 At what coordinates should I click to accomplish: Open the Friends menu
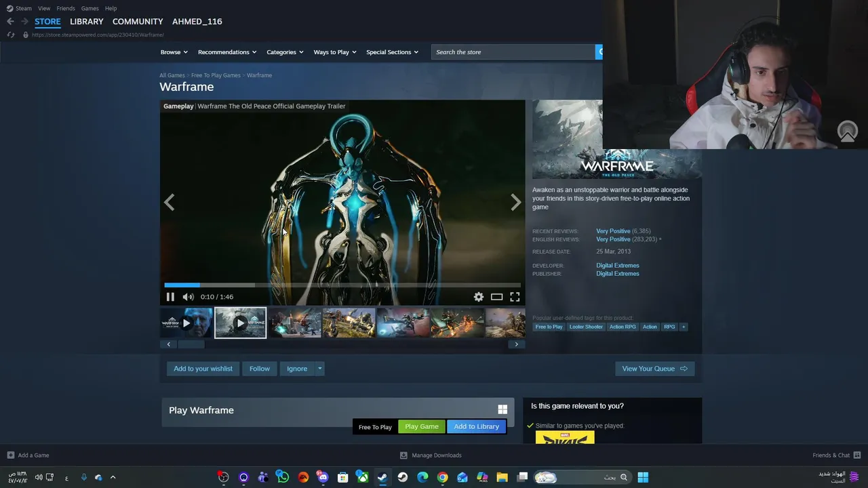coord(66,8)
